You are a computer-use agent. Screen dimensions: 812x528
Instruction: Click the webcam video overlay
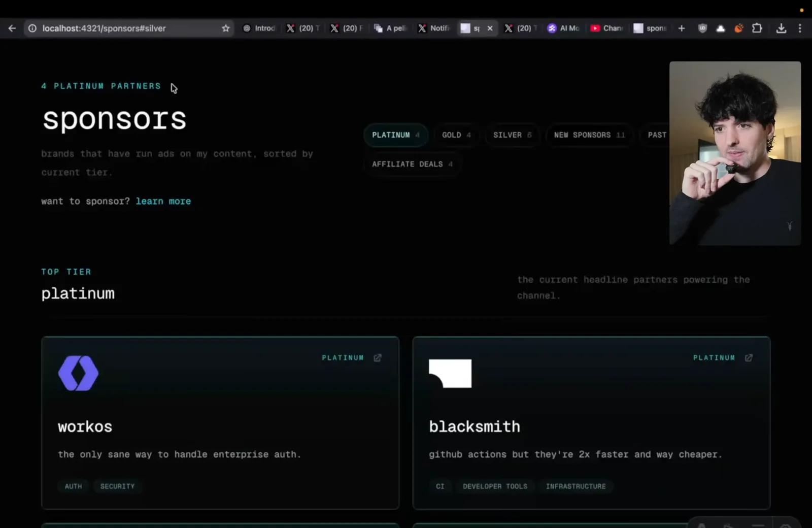click(x=735, y=153)
